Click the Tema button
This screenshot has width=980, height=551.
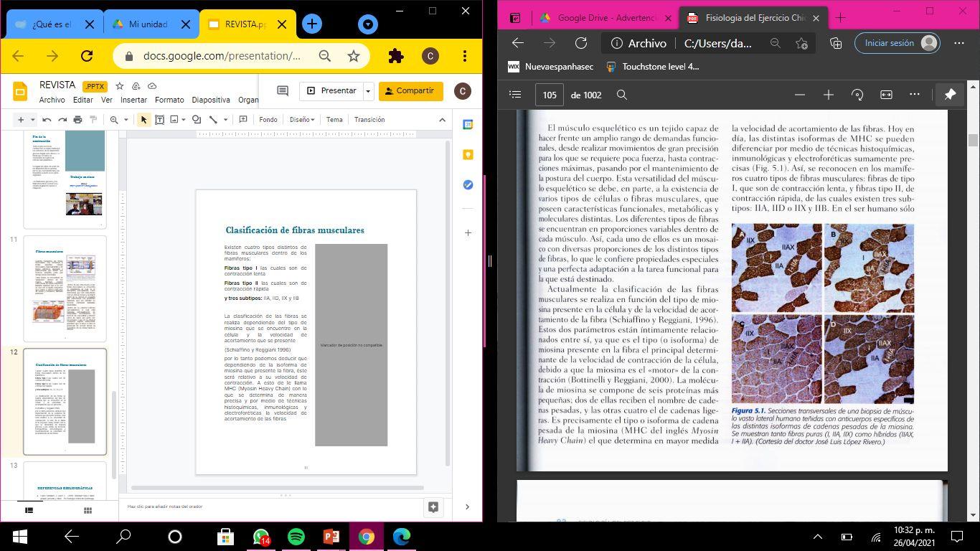point(334,120)
